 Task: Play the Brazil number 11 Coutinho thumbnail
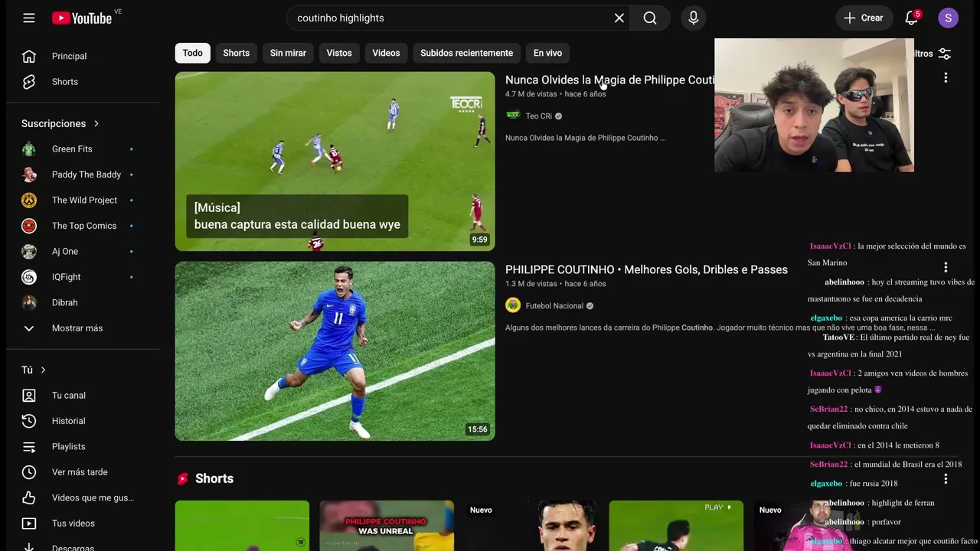click(x=335, y=351)
